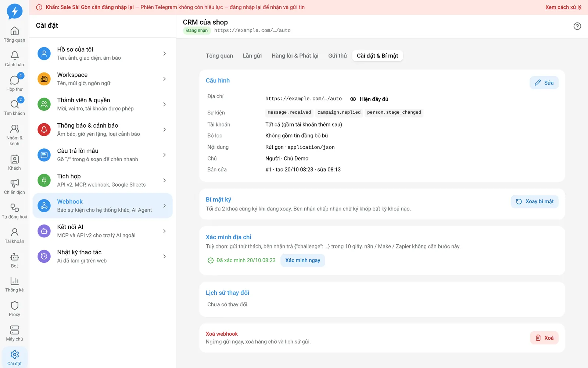Open Thống kê chart icon
Viewport: 588px width, 368px height.
point(15,284)
